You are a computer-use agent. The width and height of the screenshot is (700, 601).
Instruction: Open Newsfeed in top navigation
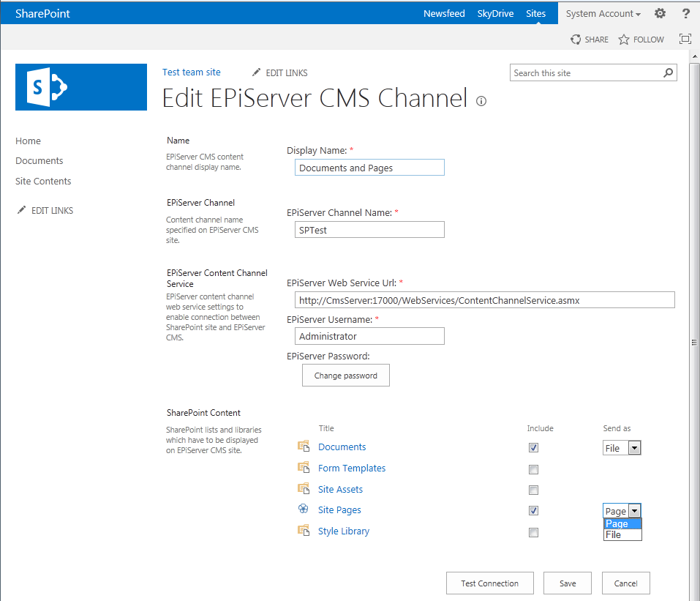[x=444, y=13]
